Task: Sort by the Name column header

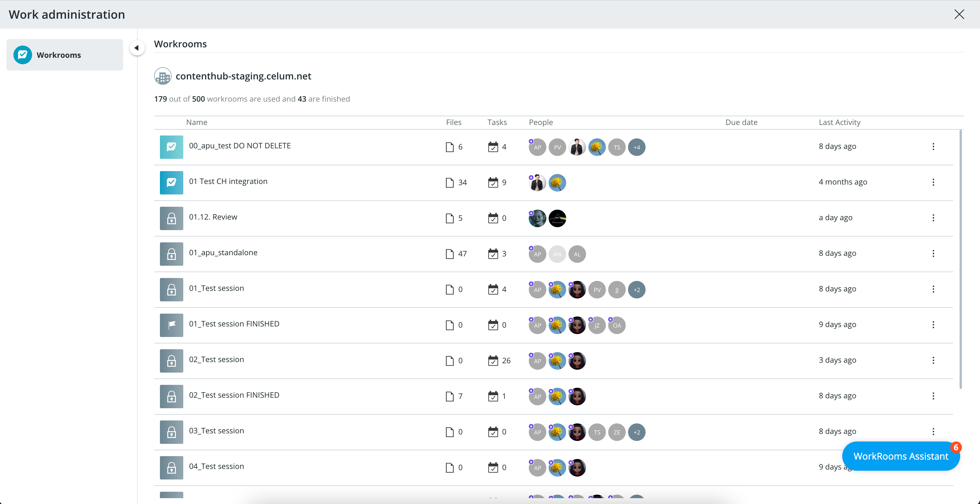Action: [197, 122]
